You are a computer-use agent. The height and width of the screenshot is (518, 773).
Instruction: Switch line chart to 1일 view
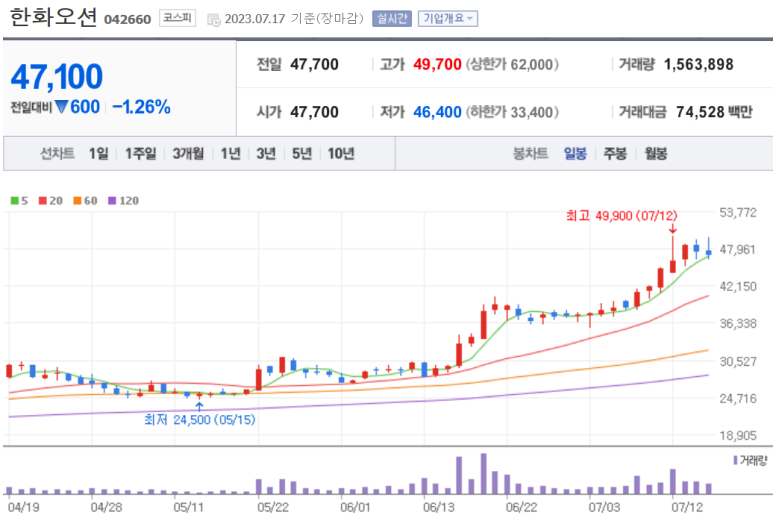tap(98, 153)
